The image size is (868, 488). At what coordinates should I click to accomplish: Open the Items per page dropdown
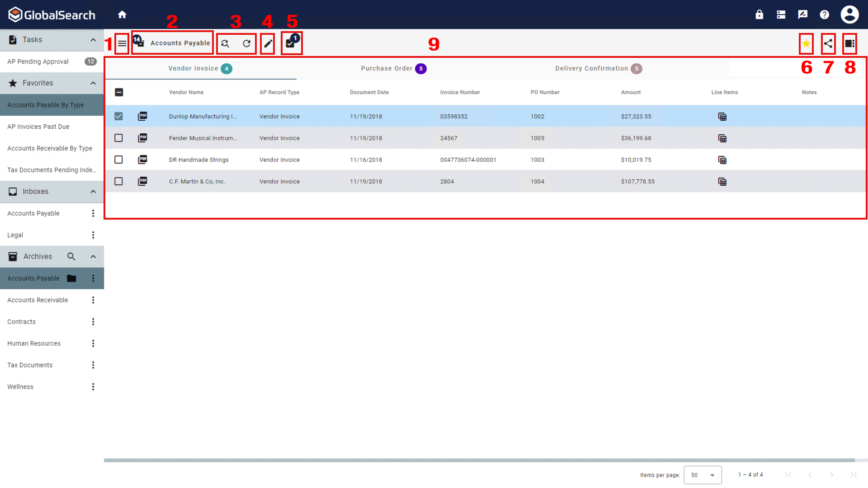click(x=703, y=475)
